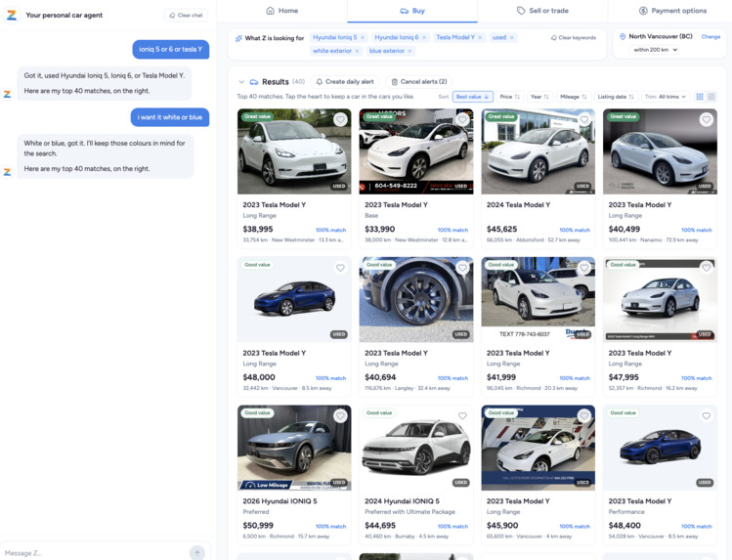Sort results by Year
732x560 pixels.
pos(539,97)
